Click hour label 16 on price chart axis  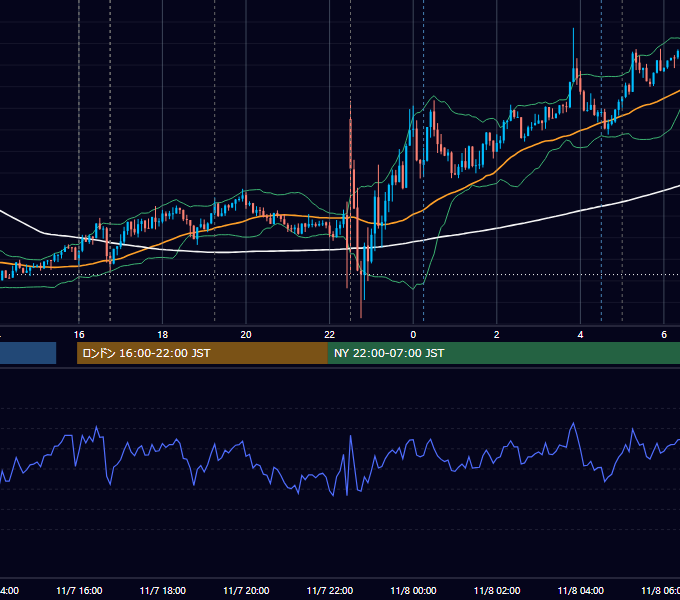(x=79, y=335)
